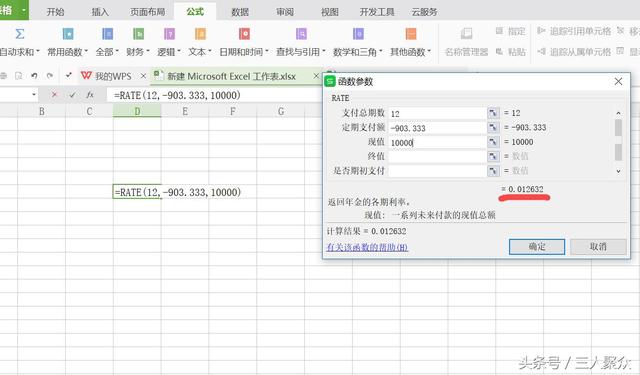Expand the 自动求和 dropdown arrow
Image resolution: width=640 pixels, height=375 pixels.
(x=38, y=51)
